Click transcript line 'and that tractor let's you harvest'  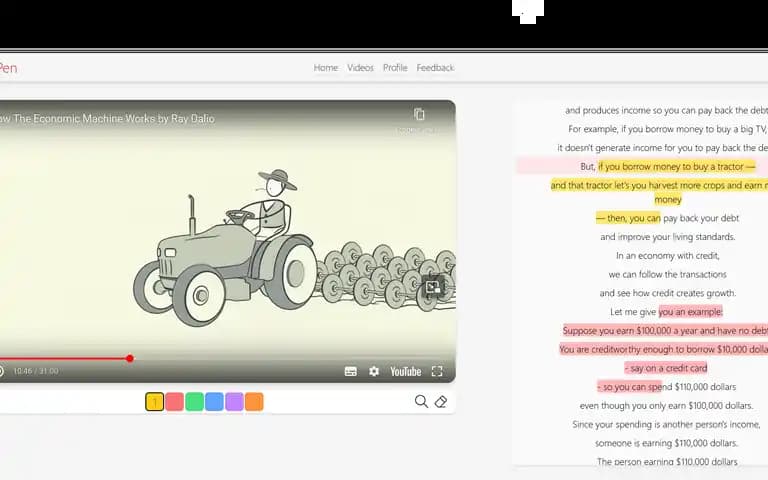(659, 192)
